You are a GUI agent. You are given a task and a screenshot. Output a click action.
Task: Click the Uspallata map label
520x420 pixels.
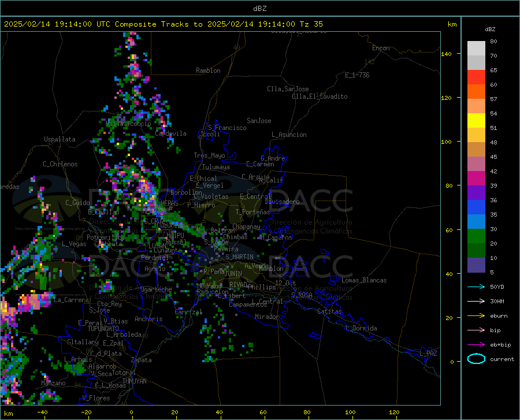60,139
